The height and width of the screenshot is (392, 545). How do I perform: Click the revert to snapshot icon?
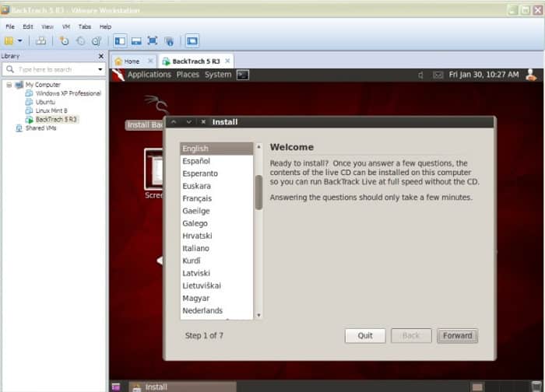tap(80, 41)
